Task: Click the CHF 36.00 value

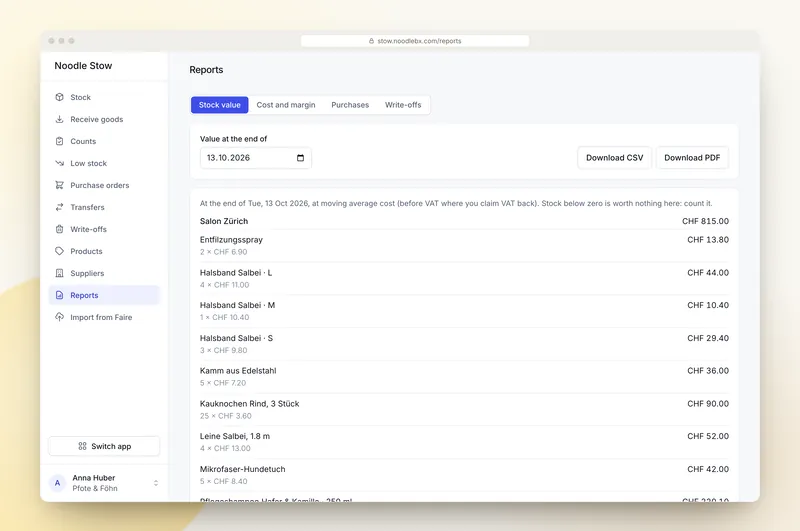Action: click(x=708, y=371)
